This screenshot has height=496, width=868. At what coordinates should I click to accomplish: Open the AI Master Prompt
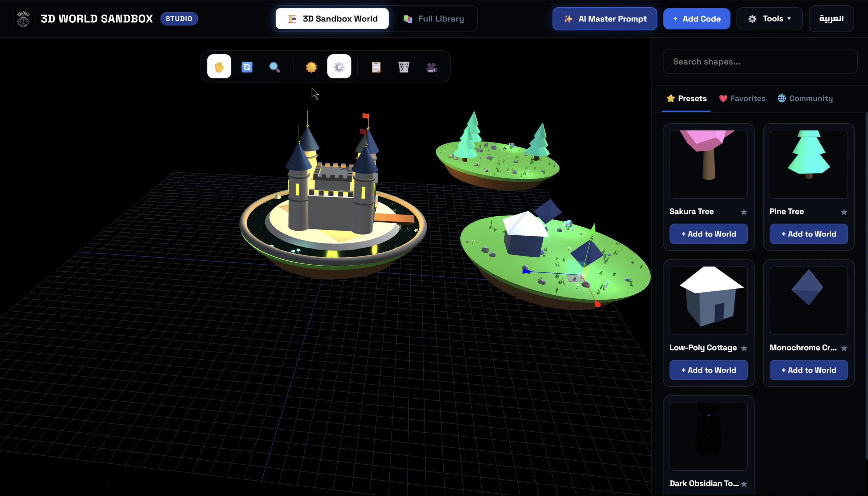point(604,19)
